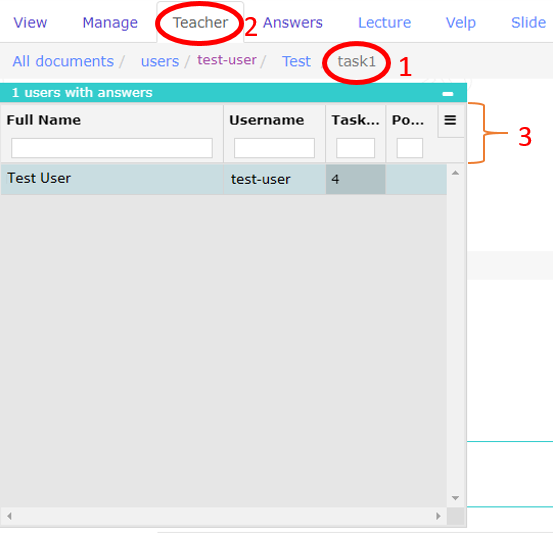The image size is (558, 536).
Task: Click the 1 users with answers title
Action: (82, 93)
